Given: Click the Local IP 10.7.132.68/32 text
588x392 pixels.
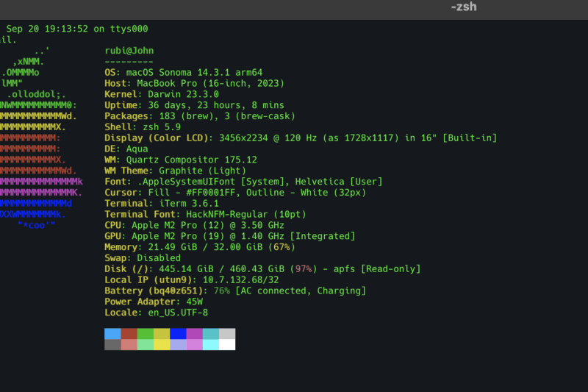Looking at the screenshot, I should (191, 280).
